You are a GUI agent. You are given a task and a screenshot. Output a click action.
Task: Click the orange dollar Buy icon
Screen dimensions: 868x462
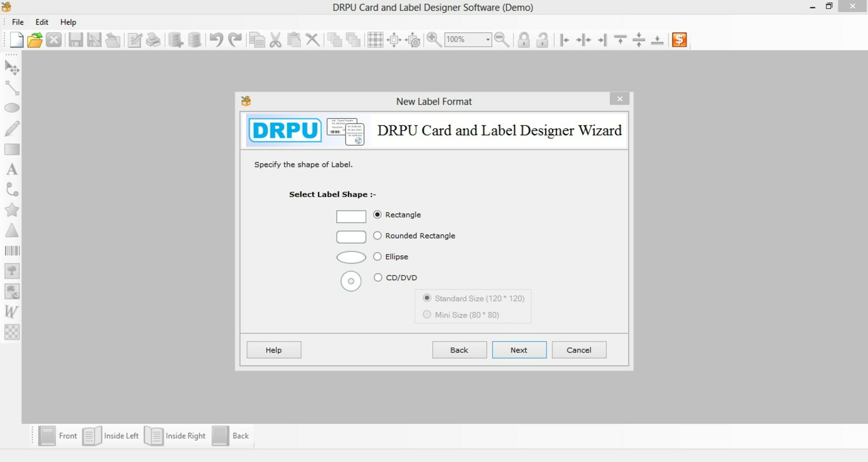tap(680, 40)
